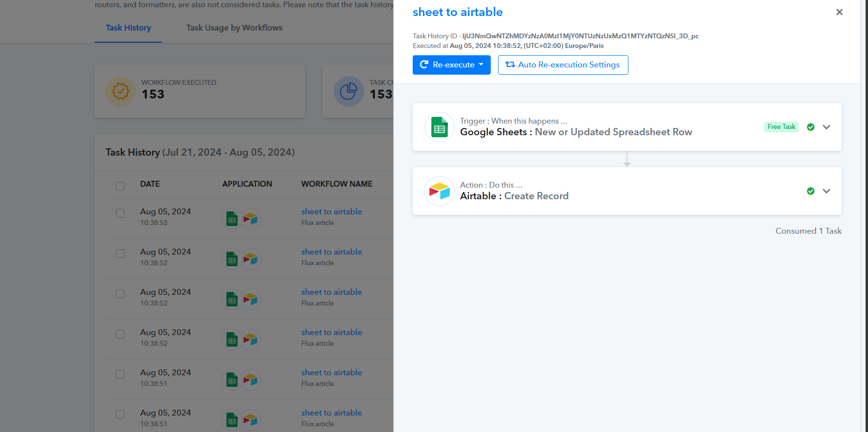Click the Airtable icon in the Action step
Image resolution: width=868 pixels, height=432 pixels.
(439, 191)
